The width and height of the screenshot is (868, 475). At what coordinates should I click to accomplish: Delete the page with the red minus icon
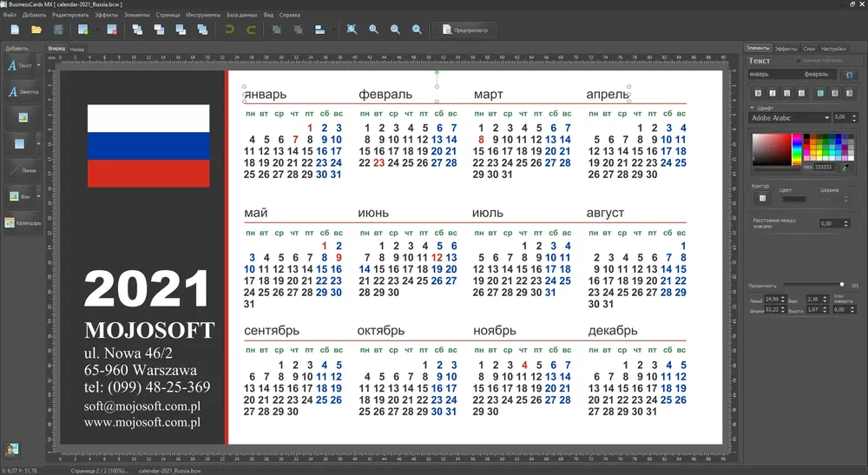(112, 30)
